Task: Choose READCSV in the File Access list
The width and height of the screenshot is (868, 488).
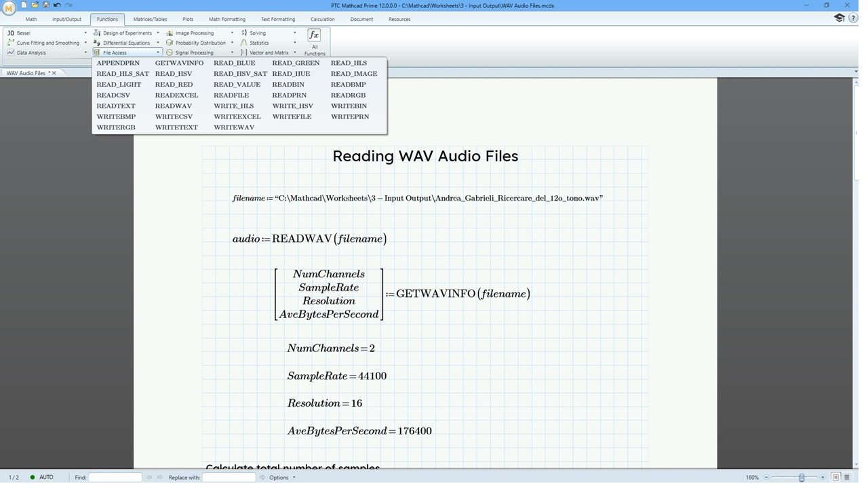Action: coord(113,95)
